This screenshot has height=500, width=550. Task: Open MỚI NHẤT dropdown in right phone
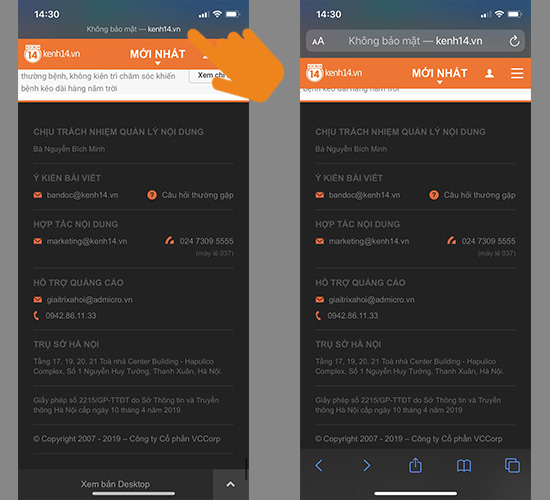[x=440, y=74]
